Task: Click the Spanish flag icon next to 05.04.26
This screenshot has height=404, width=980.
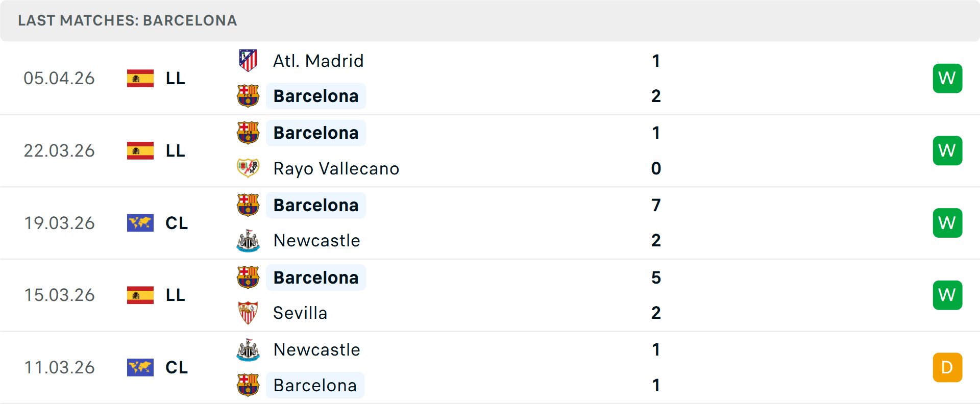Action: coord(140,78)
